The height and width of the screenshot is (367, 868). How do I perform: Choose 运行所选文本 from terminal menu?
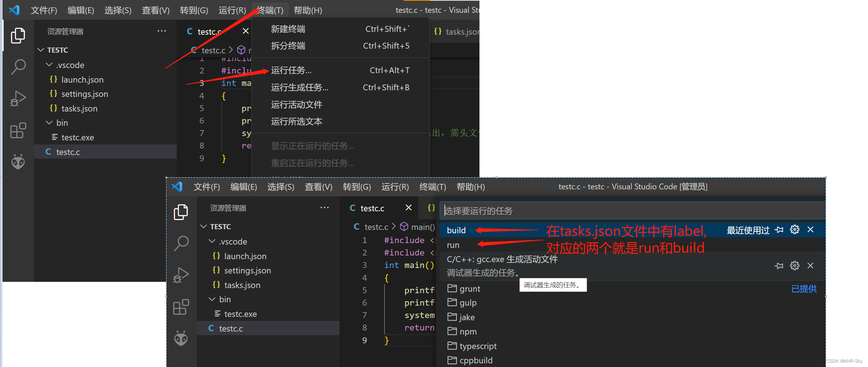340,121
